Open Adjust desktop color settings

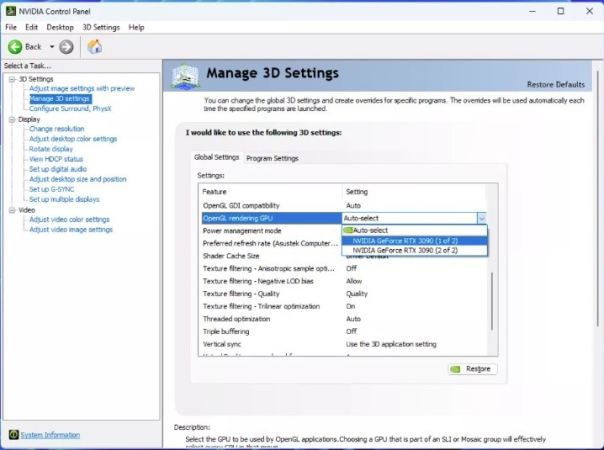pos(73,139)
